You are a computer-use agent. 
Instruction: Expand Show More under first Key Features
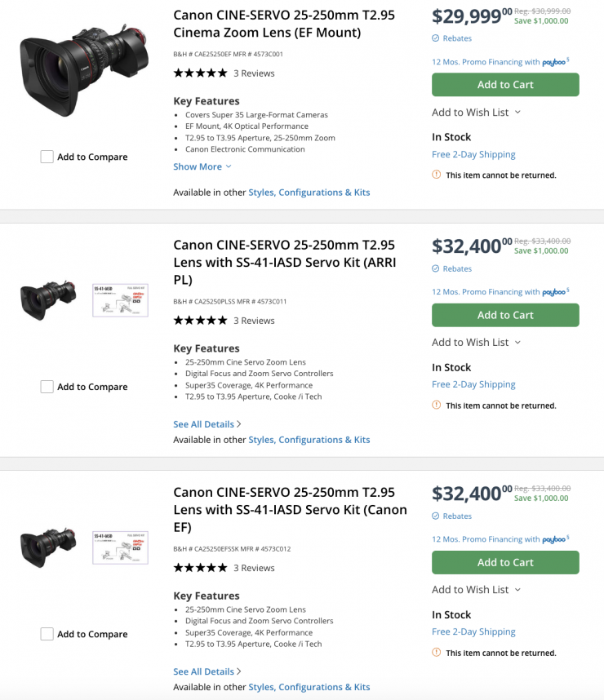pos(202,166)
